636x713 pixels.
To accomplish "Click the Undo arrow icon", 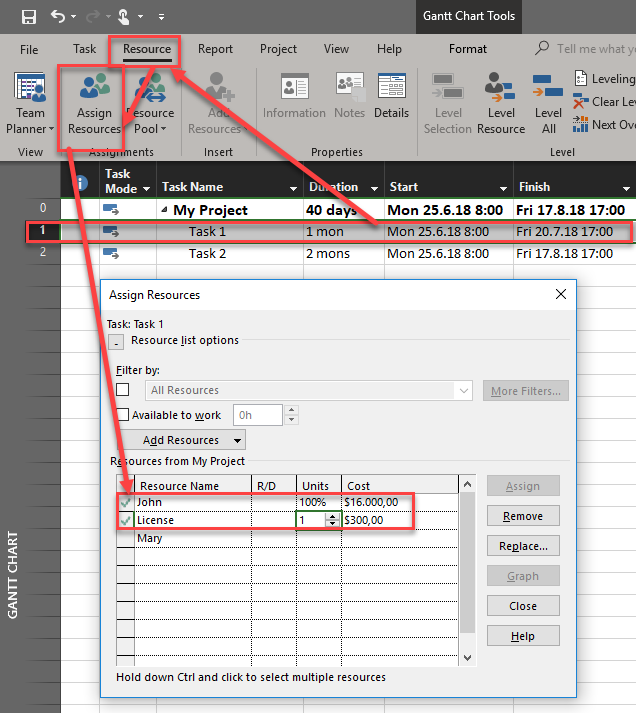I will tap(59, 17).
